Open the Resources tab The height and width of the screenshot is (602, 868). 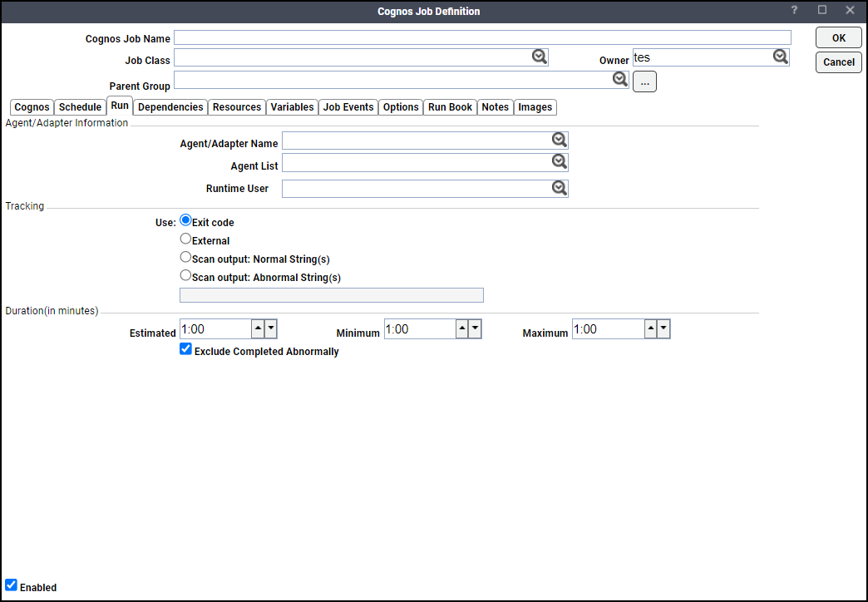pos(237,107)
